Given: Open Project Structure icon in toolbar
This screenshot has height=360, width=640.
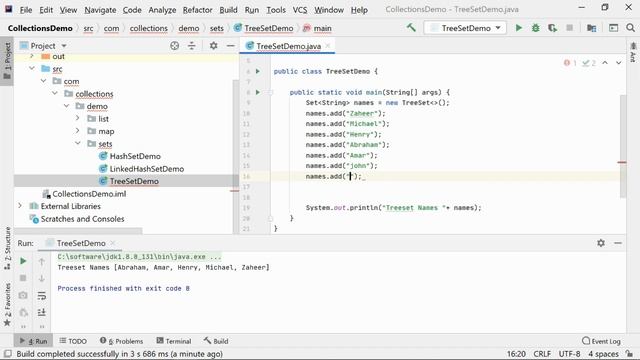Looking at the screenshot, I should tap(591, 28).
